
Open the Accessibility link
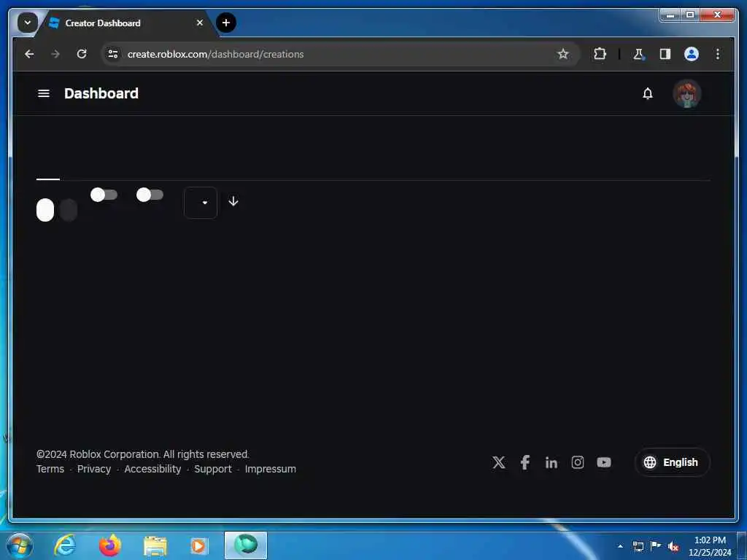click(x=152, y=469)
